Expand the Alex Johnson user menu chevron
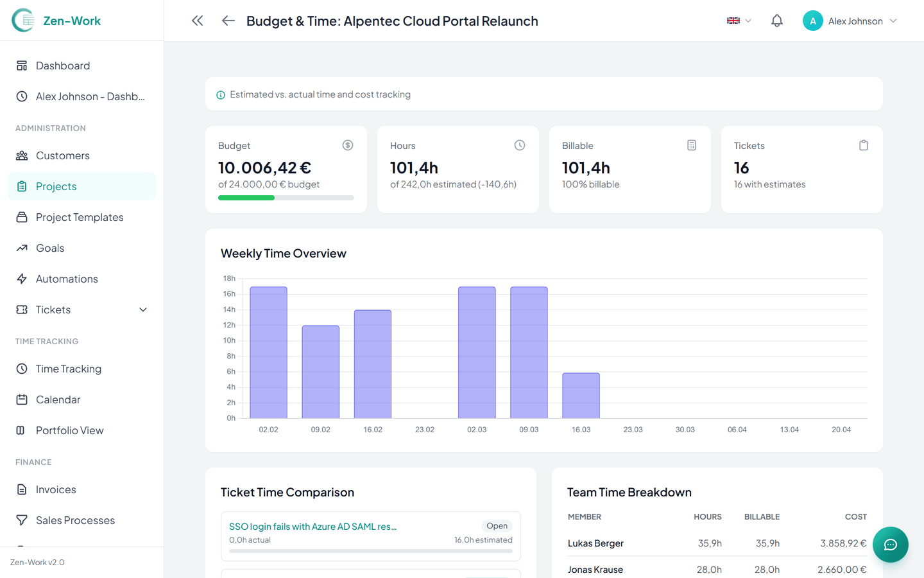Image resolution: width=924 pixels, height=578 pixels. pos(893,21)
